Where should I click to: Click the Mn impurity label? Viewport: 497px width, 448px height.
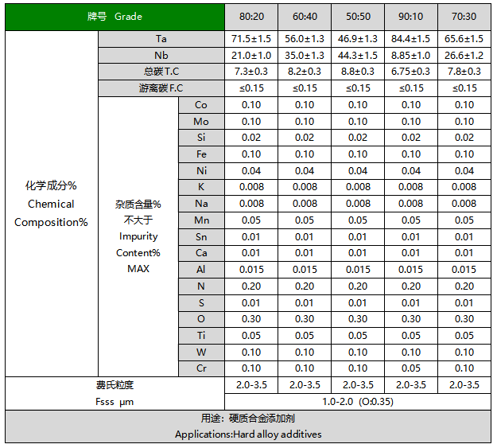coord(201,220)
